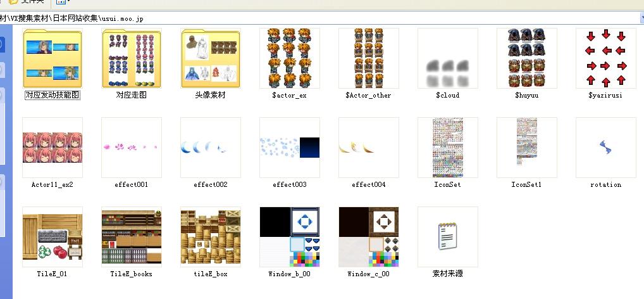Select the IconSet image thumbnail

coord(448,148)
